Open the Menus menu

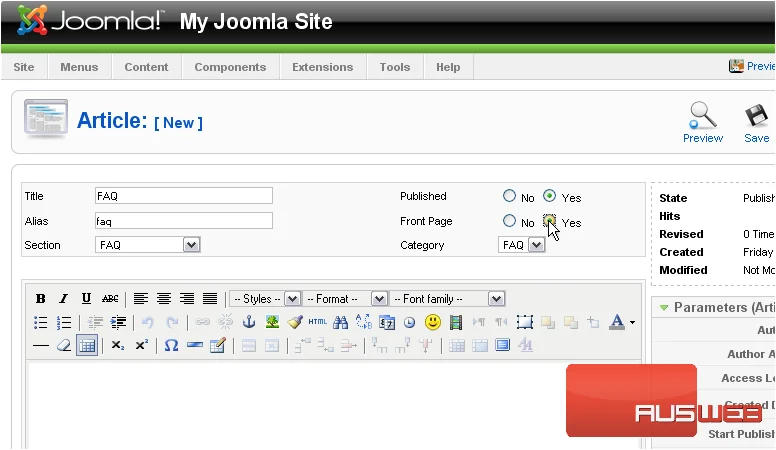79,67
